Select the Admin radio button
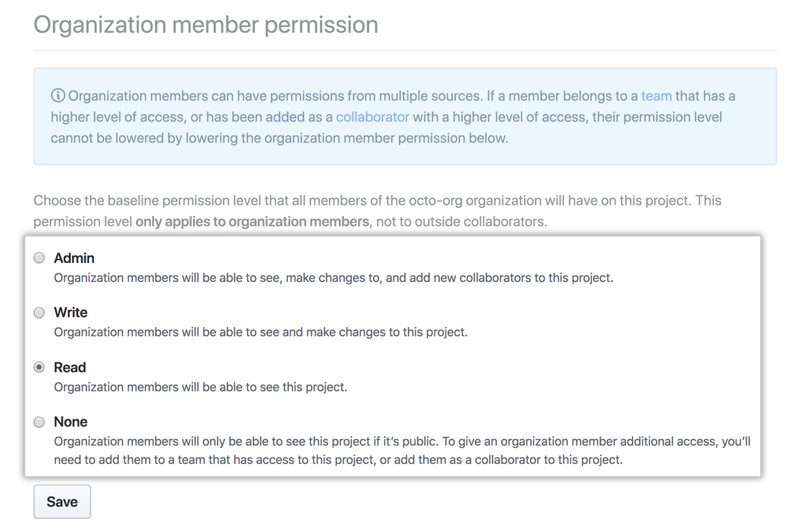The image size is (797, 532). click(x=39, y=258)
